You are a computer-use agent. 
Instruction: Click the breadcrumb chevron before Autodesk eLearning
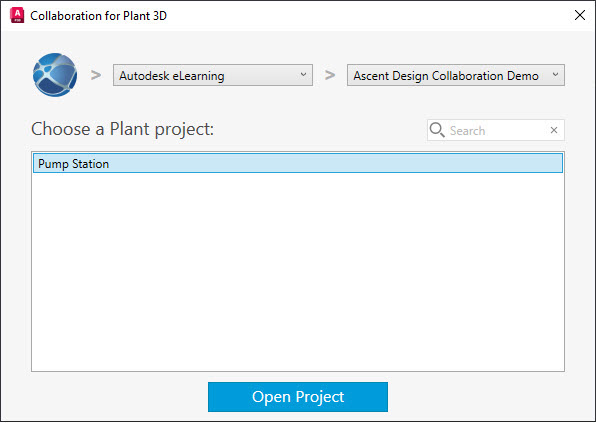pos(96,75)
